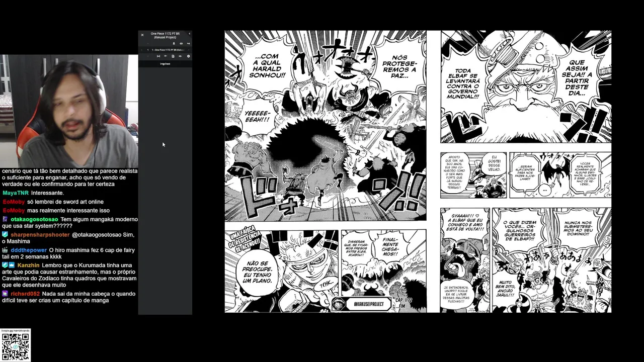Toggle the page spread icon next to gear
Screen dimensions: 644x362
[x=180, y=56]
